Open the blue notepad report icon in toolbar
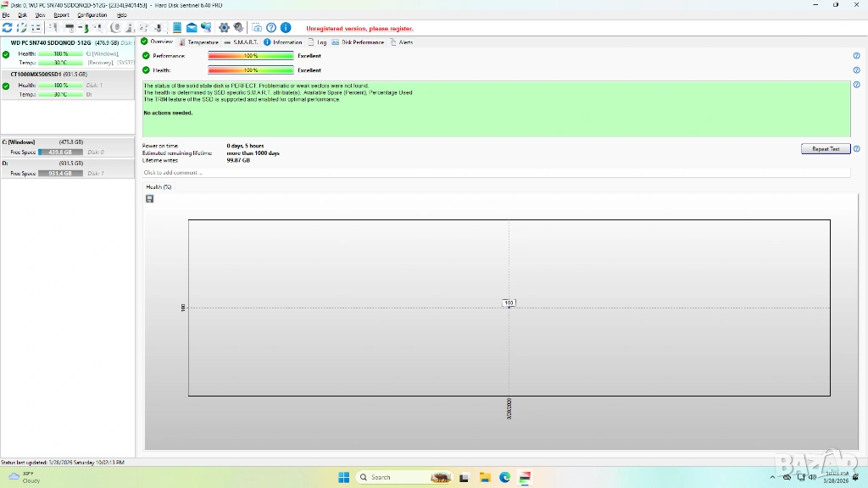The width and height of the screenshot is (868, 488). click(178, 28)
